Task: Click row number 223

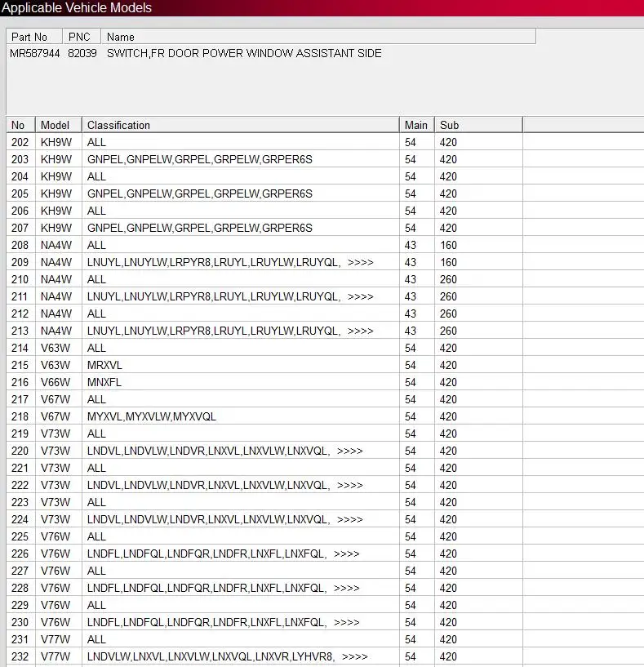Action: (x=20, y=502)
